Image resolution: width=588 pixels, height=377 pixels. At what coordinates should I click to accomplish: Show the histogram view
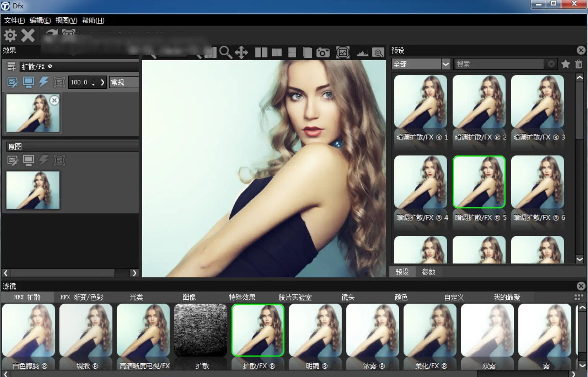(362, 53)
